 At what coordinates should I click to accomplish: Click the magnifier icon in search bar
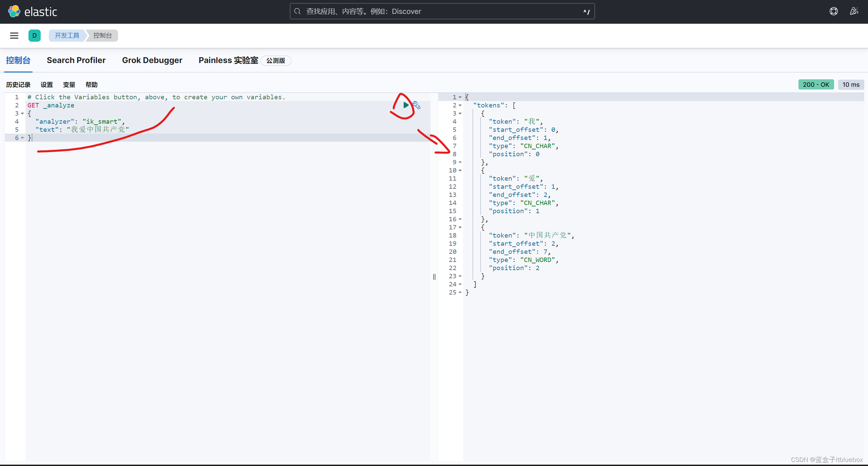point(297,12)
